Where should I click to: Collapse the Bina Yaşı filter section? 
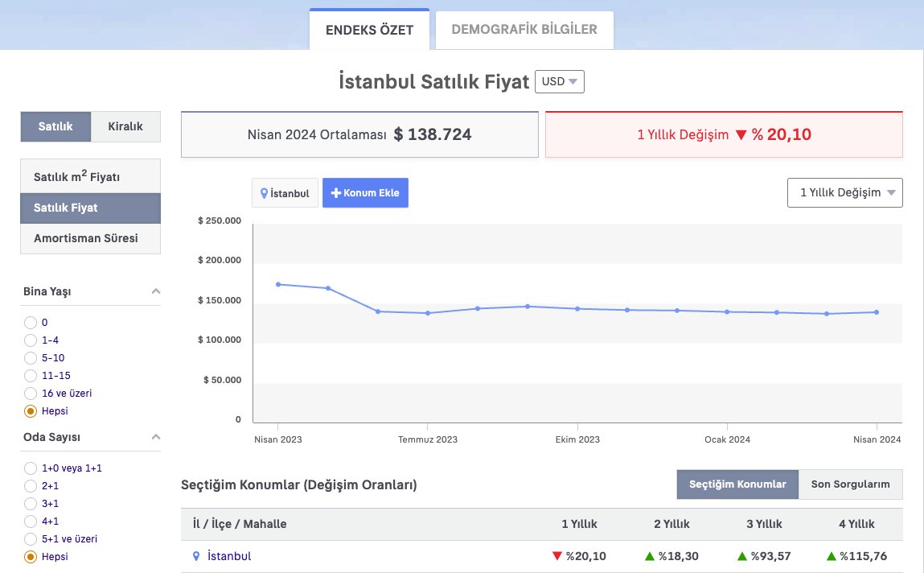coord(156,291)
